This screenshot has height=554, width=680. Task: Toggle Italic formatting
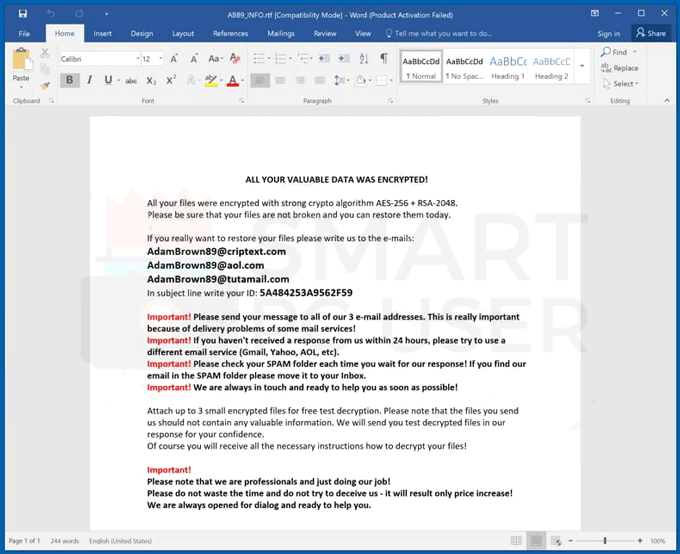pos(90,80)
